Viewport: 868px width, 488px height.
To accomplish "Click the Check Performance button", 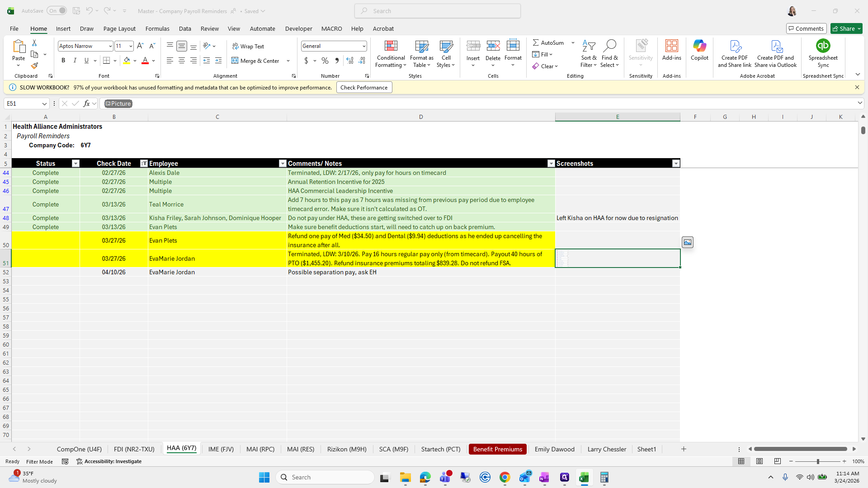I will (364, 88).
